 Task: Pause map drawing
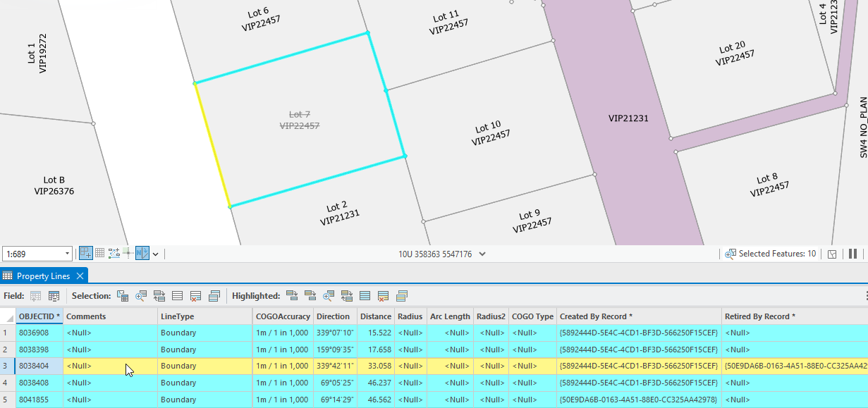coord(852,254)
